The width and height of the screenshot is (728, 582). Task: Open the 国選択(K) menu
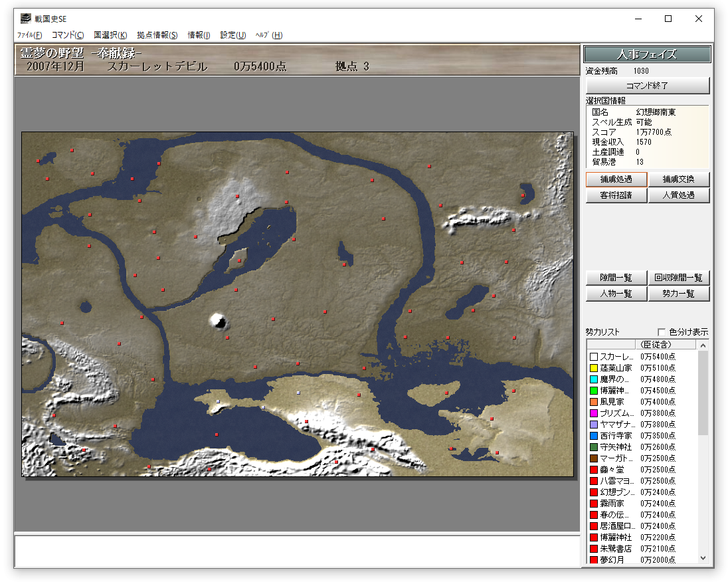coord(110,35)
